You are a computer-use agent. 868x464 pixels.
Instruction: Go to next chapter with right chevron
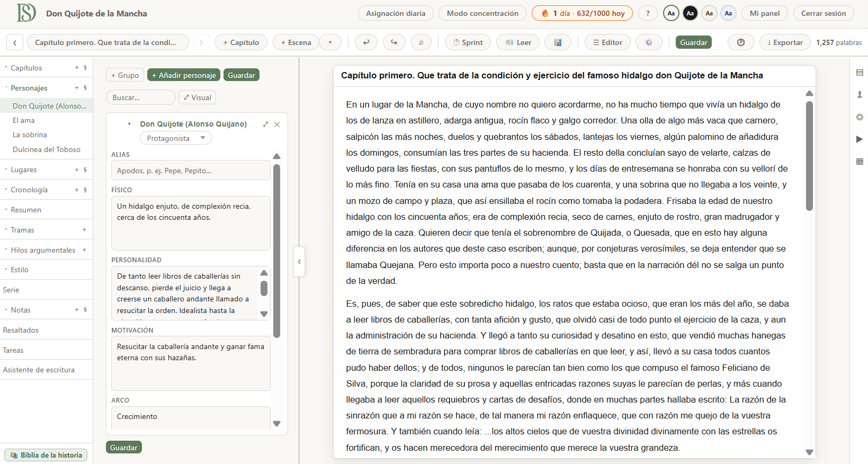coord(201,42)
